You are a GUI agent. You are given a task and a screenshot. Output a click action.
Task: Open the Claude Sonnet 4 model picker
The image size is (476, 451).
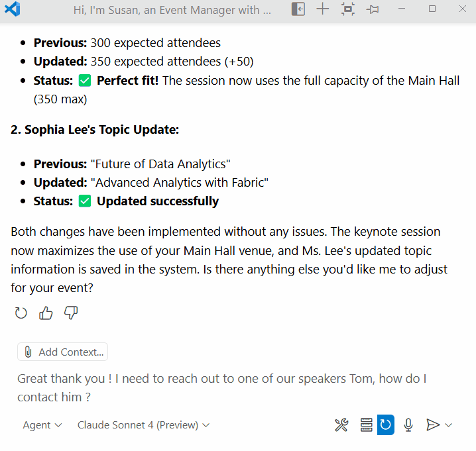pos(143,425)
